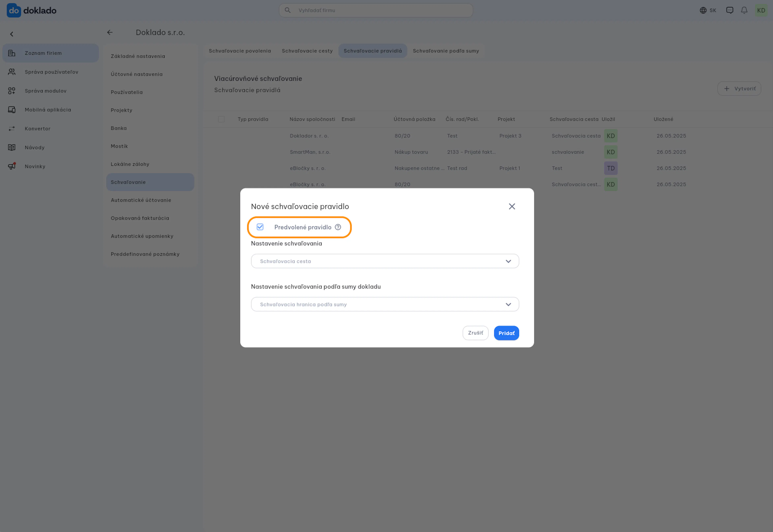Go to Používatelia section
Viewport: 773px width, 532px height.
click(x=150, y=92)
